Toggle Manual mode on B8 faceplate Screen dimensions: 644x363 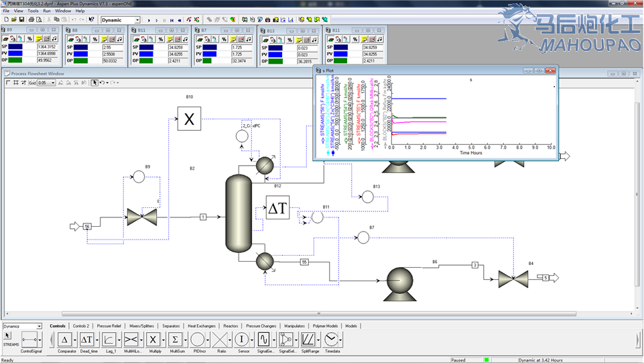(x=78, y=39)
